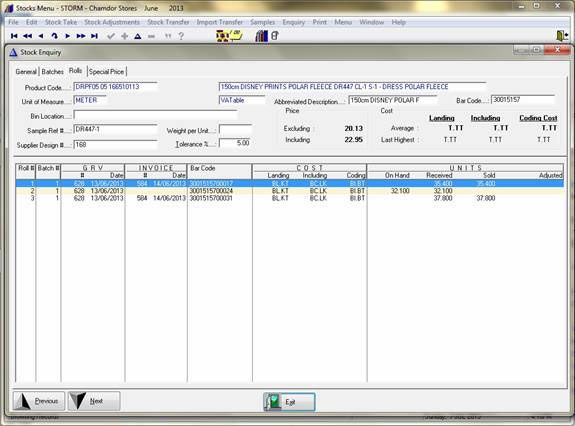Open the File menu
575x426 pixels.
coord(13,22)
